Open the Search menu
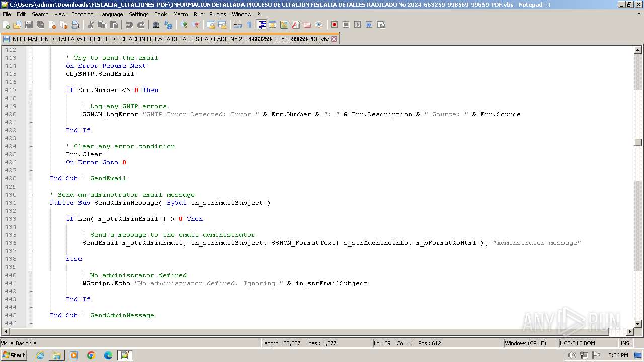The image size is (644, 362). [x=40, y=14]
